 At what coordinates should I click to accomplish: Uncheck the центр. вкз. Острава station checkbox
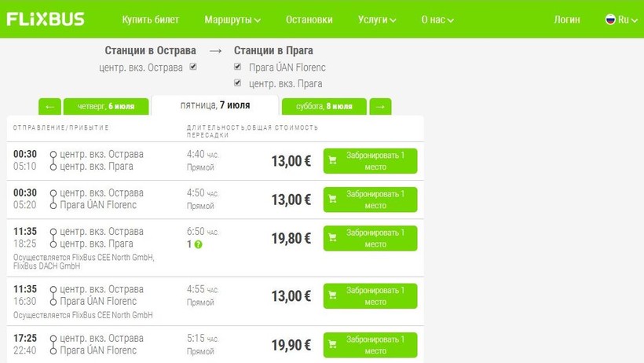point(193,67)
